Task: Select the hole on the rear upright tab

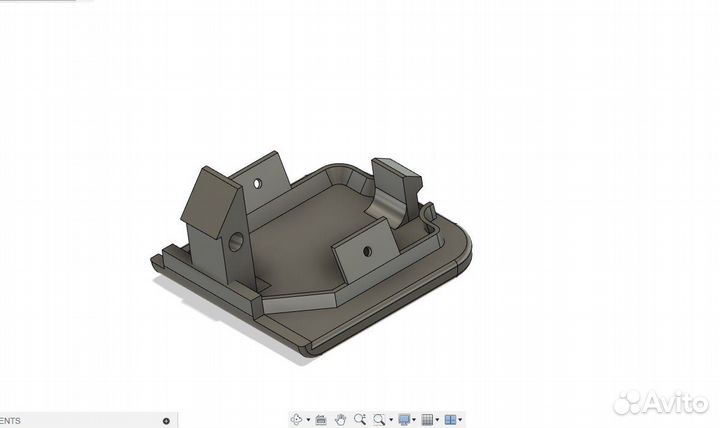Action: tap(257, 185)
